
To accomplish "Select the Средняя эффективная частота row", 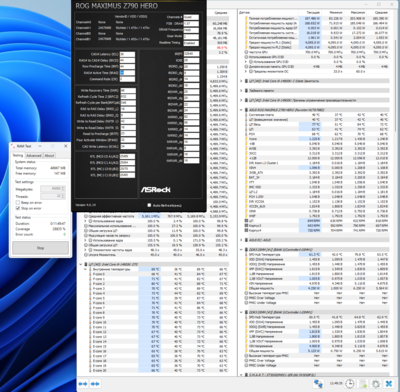I will 156,216.
